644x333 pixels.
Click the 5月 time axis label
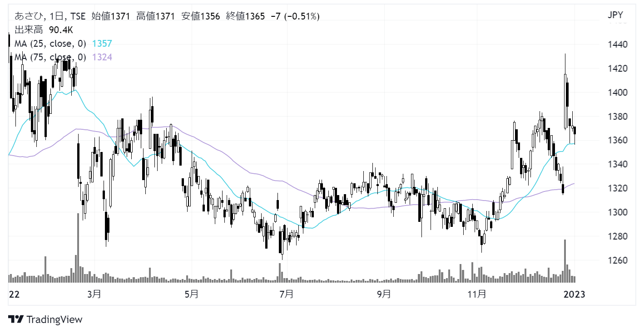192,294
